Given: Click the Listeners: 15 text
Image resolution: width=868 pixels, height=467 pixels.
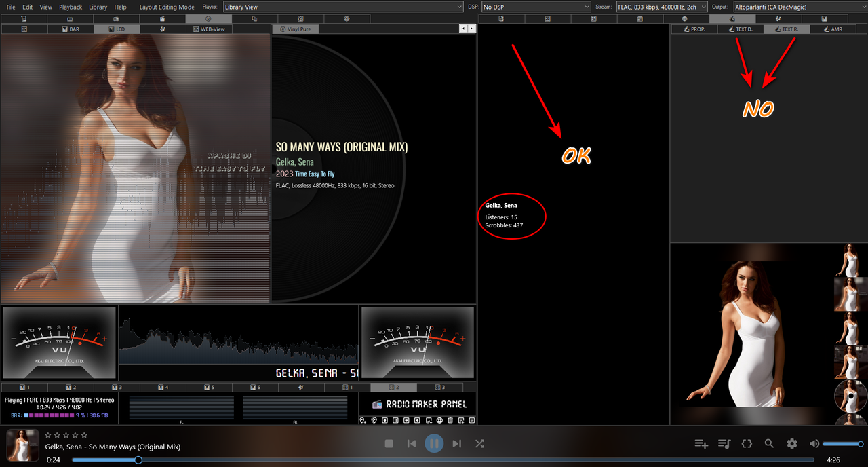Looking at the screenshot, I should [x=501, y=217].
